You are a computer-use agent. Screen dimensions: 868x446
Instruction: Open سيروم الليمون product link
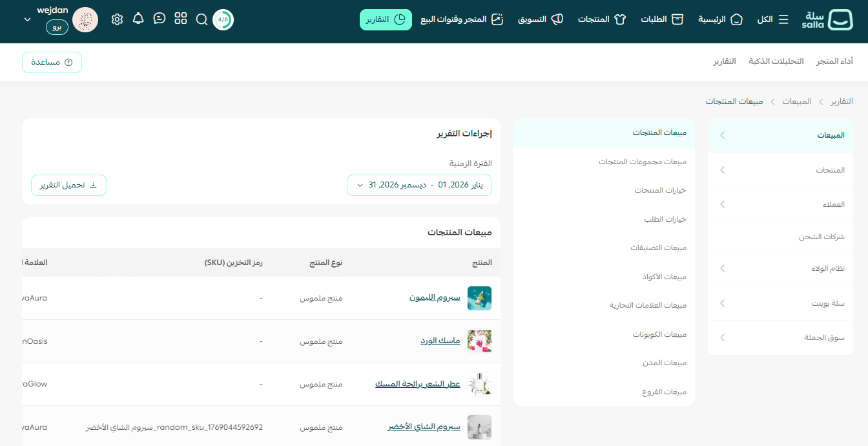(x=435, y=298)
